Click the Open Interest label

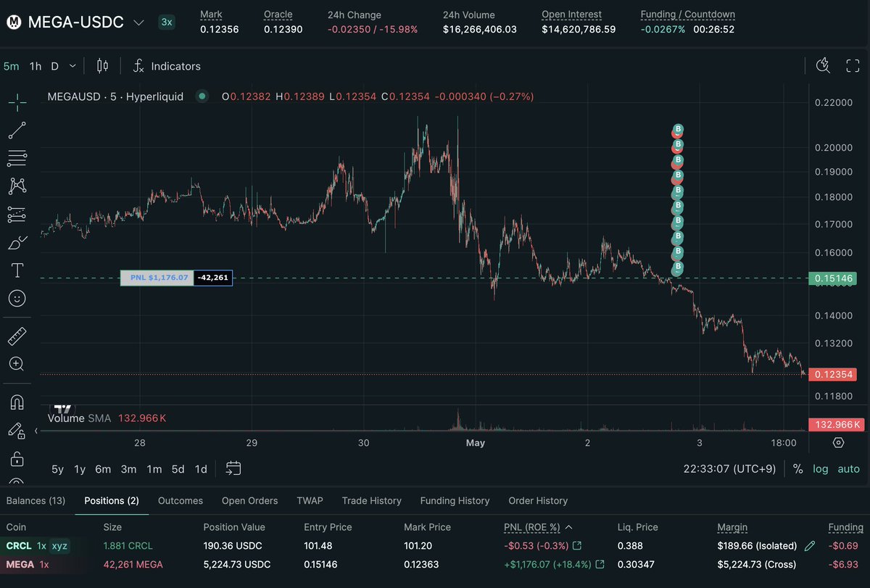coord(571,15)
